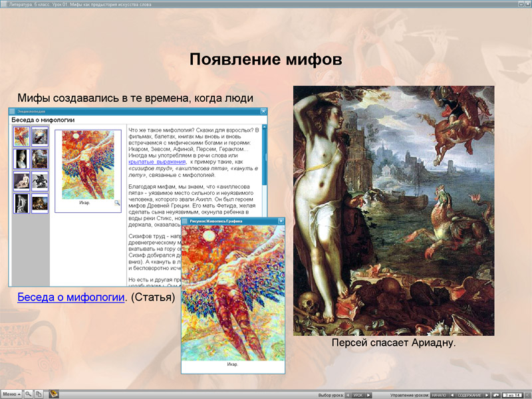Select the horse rider sculpture thumbnail

tap(40, 181)
